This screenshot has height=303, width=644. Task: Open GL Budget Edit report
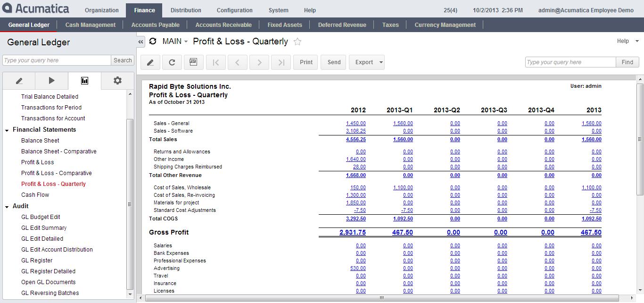41,217
